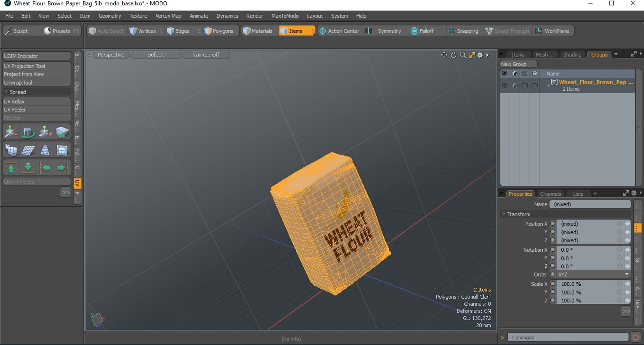The width and height of the screenshot is (644, 345).
Task: Click the viewport axis gizmo icon
Action: coord(98,319)
